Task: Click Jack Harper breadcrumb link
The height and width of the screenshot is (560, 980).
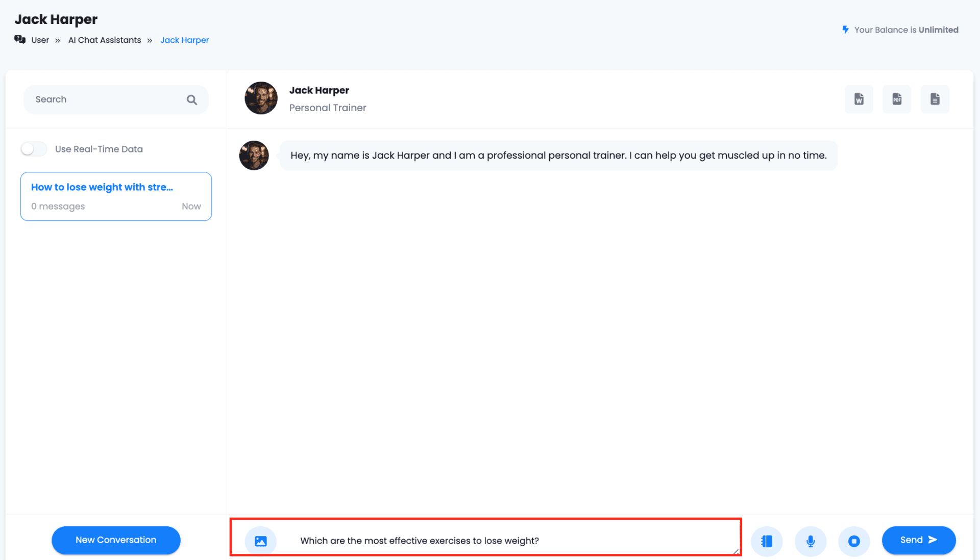Action: coord(184,40)
